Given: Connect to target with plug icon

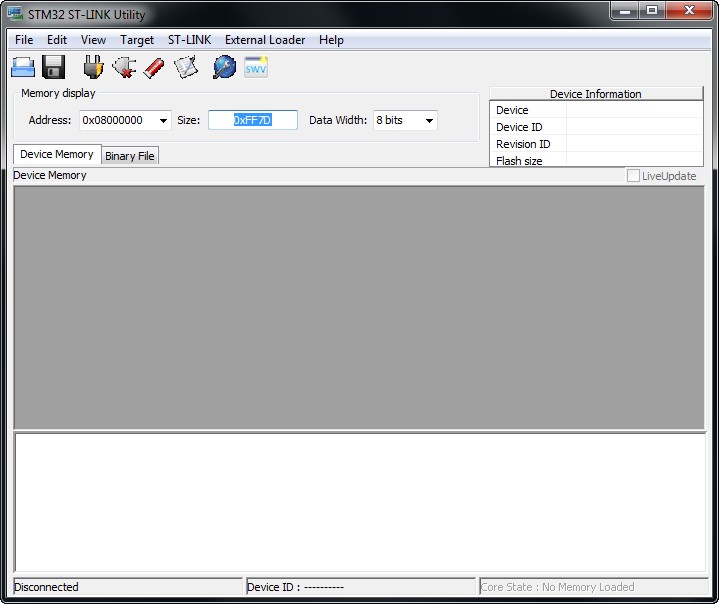Looking at the screenshot, I should (94, 67).
